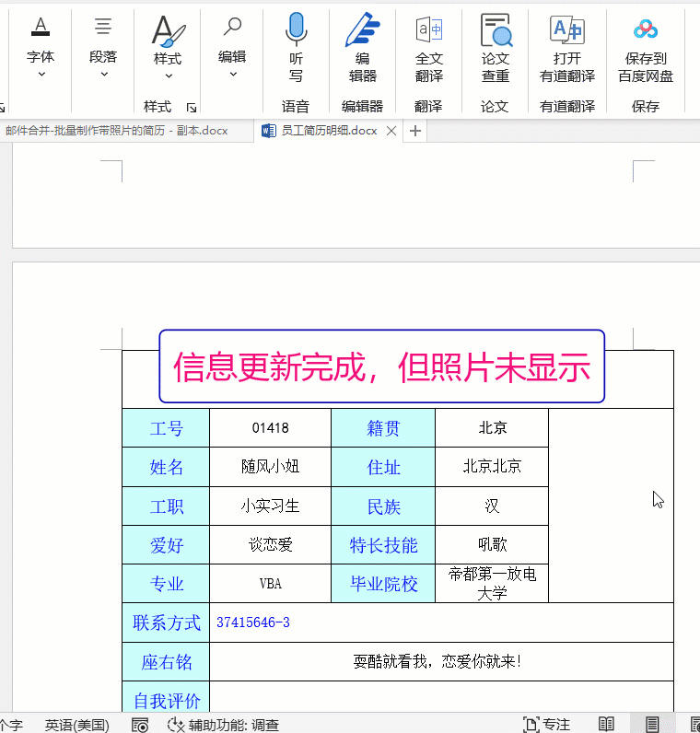Click the language indicator 英语(美国)

tap(77, 725)
